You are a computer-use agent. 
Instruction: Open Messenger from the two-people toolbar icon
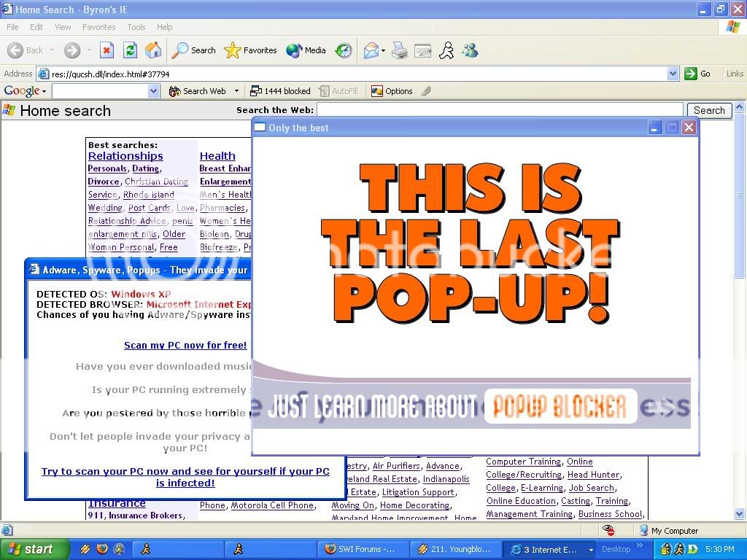[x=470, y=50]
